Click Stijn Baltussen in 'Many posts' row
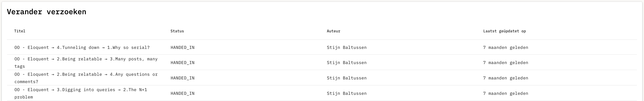This screenshot has height=101, width=644. click(x=347, y=63)
